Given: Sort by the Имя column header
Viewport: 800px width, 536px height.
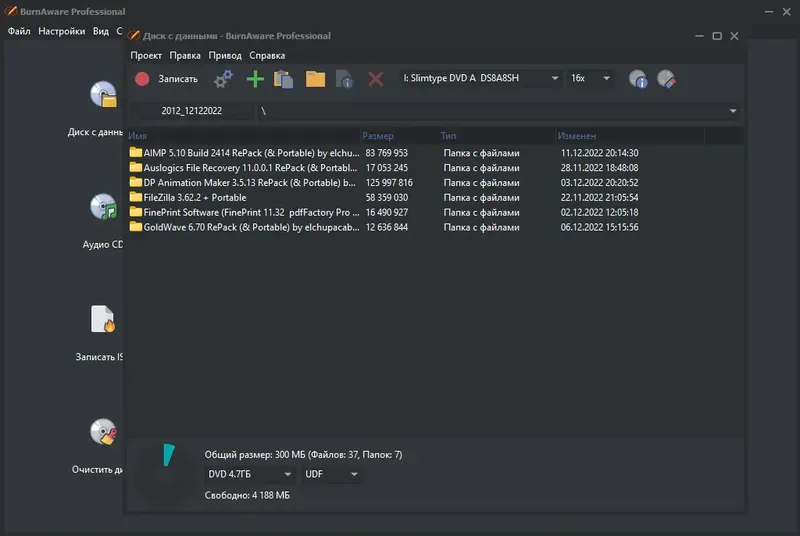Looking at the screenshot, I should coord(244,136).
